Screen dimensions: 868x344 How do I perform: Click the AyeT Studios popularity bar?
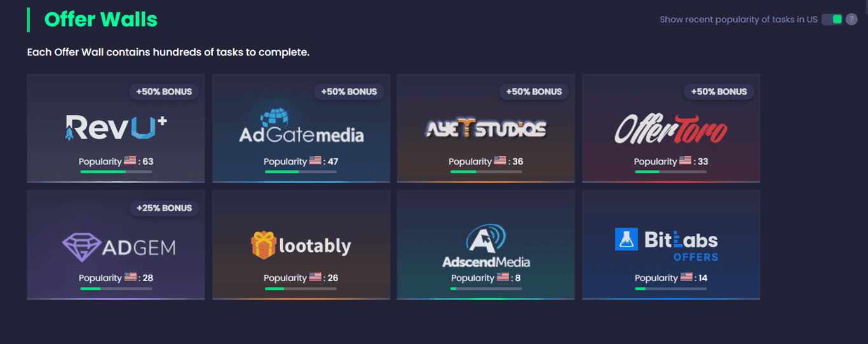(486, 172)
